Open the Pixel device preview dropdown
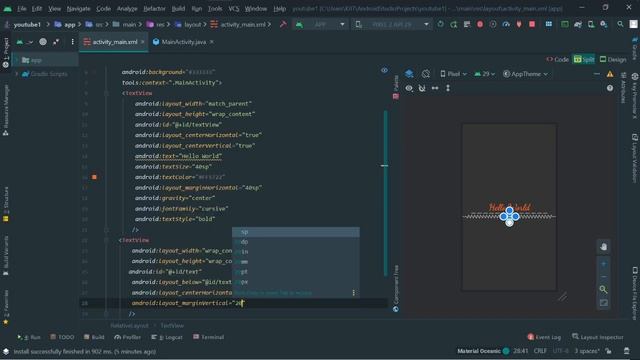This screenshot has width=640, height=360. pos(453,74)
